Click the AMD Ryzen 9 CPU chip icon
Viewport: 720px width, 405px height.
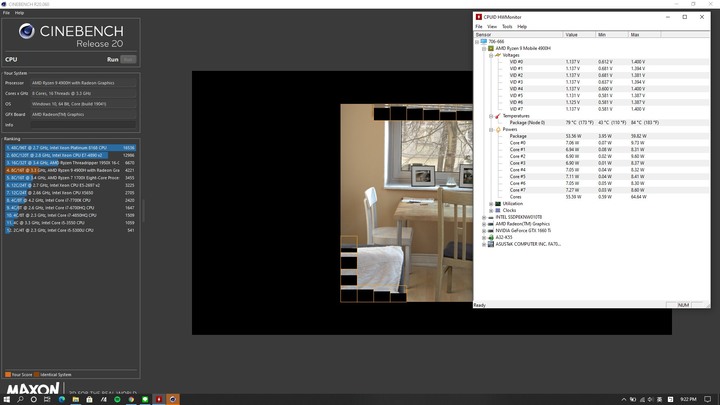click(x=491, y=48)
